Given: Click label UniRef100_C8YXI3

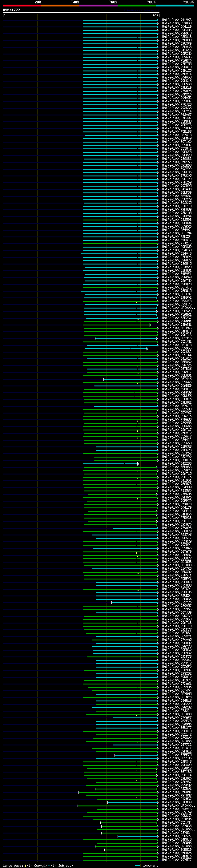Looking at the screenshot, I should 176,135.
